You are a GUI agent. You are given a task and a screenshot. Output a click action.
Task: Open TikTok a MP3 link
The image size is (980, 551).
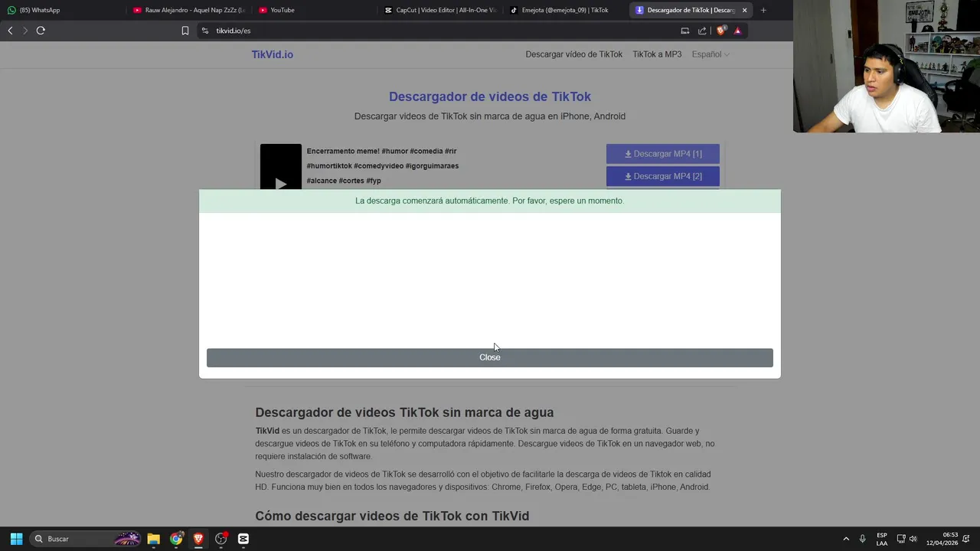(x=657, y=54)
